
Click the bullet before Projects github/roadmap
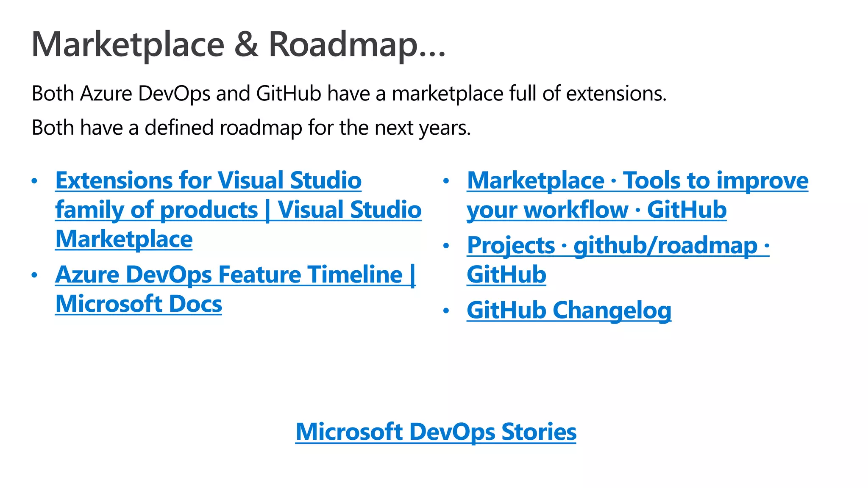pyautogui.click(x=446, y=246)
